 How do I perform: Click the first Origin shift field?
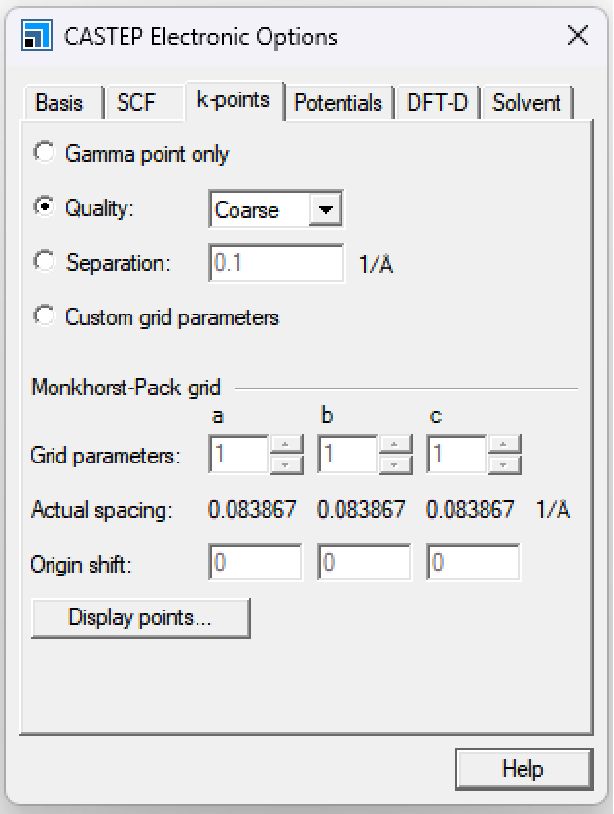[x=255, y=563]
